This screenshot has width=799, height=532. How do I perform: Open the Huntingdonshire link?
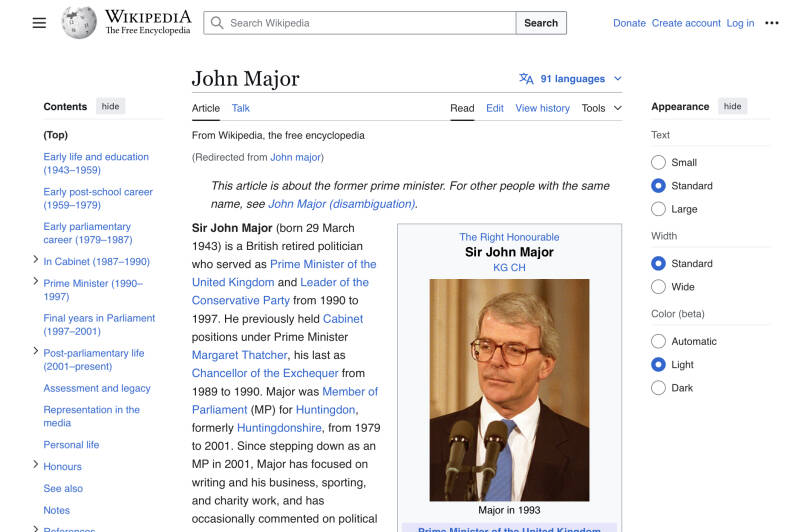click(x=279, y=428)
